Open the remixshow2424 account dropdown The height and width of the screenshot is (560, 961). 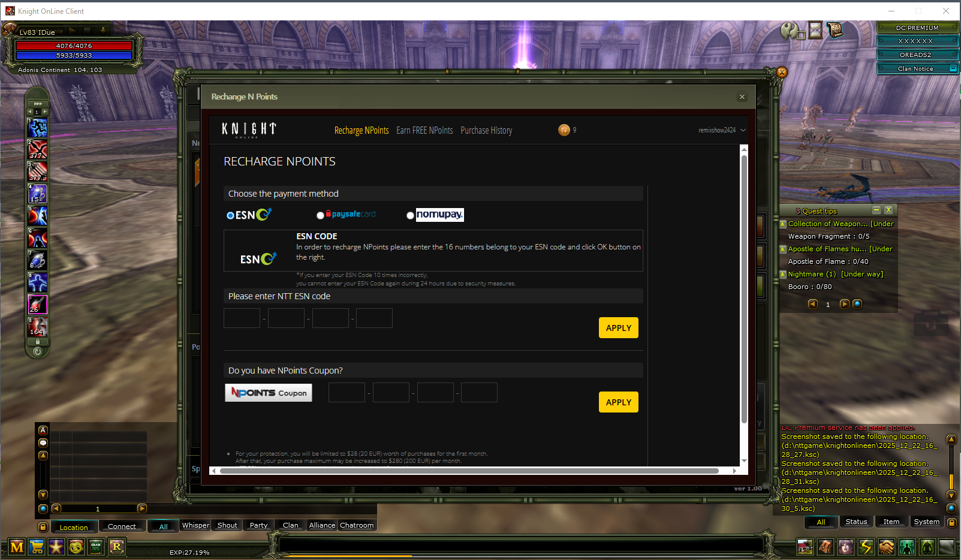point(722,130)
